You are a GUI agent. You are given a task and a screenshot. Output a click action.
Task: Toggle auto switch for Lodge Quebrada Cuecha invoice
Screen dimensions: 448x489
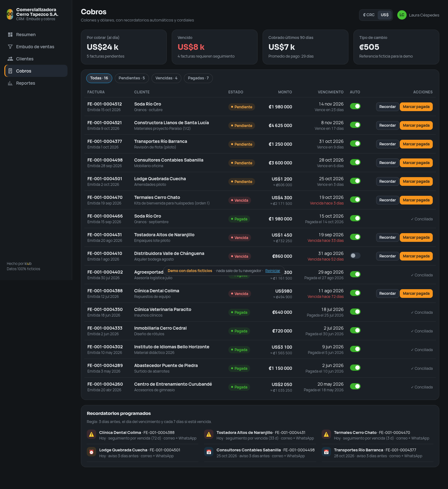355,181
